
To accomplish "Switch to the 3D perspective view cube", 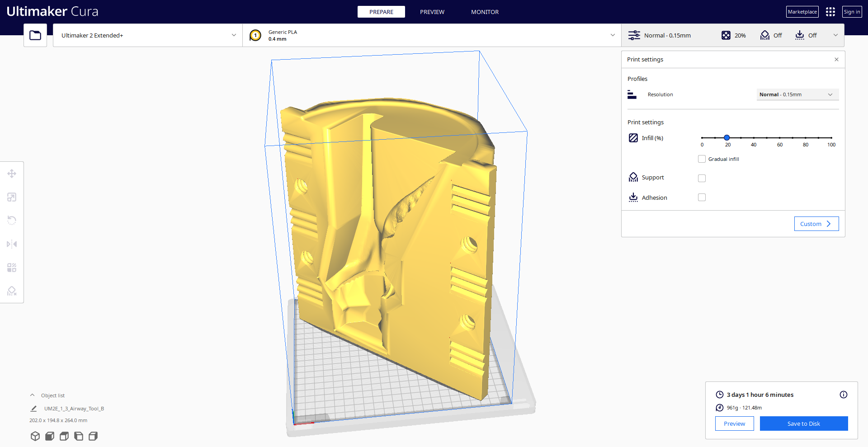I will click(35, 436).
